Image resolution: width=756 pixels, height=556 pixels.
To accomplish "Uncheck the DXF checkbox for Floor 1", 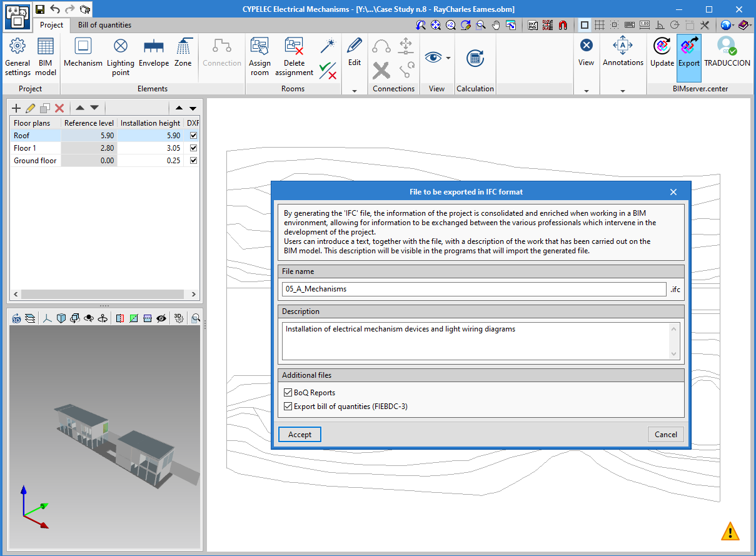I will (193, 148).
